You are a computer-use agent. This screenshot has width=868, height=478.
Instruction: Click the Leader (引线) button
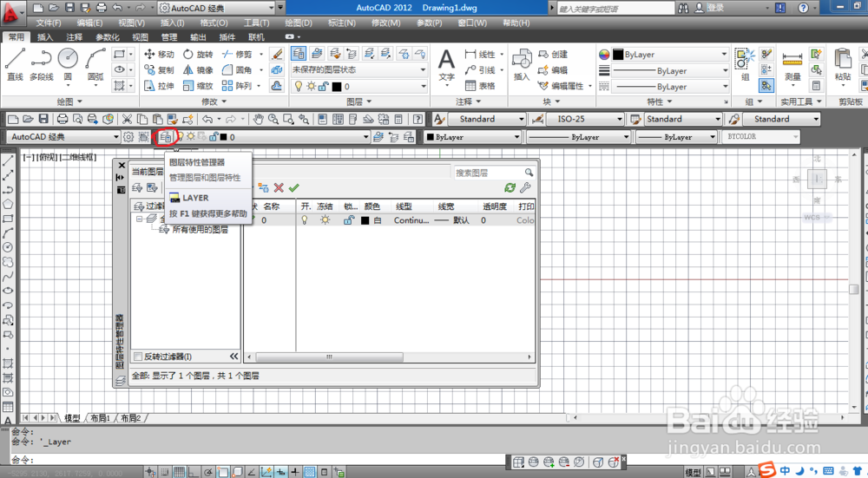[x=481, y=69]
